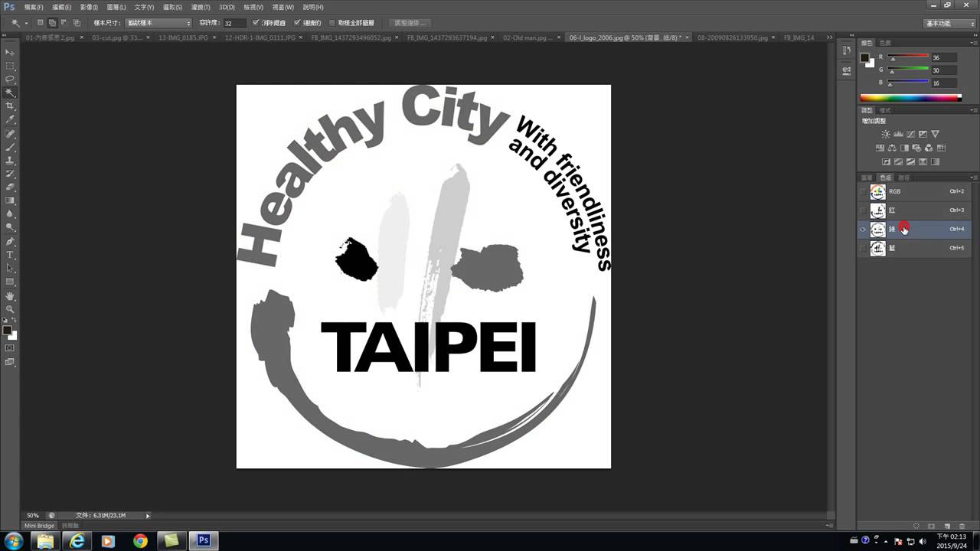Click the Levels adjustment icon

(x=898, y=134)
